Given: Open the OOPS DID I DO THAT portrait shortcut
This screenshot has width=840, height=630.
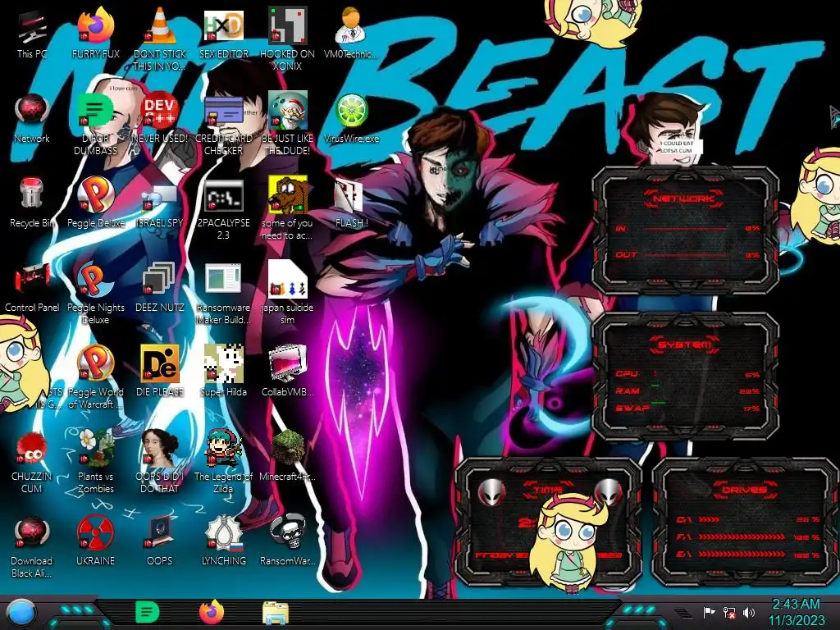Looking at the screenshot, I should click(x=160, y=462).
